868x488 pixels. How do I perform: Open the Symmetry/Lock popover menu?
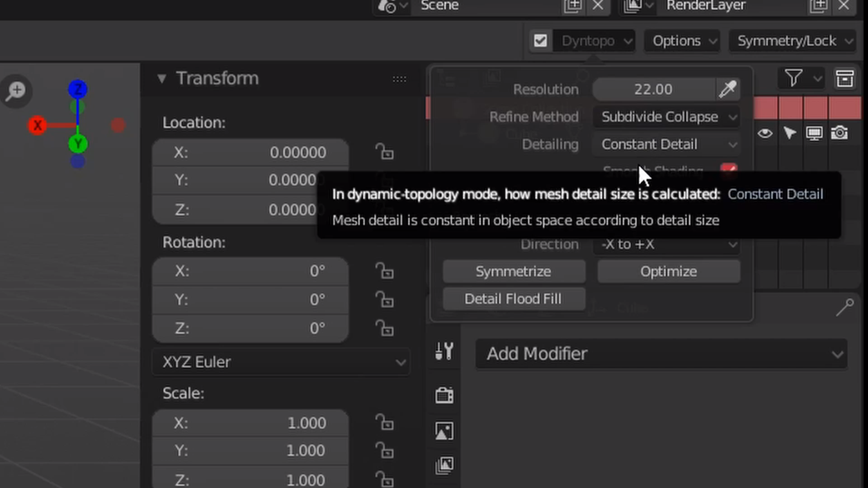point(792,41)
